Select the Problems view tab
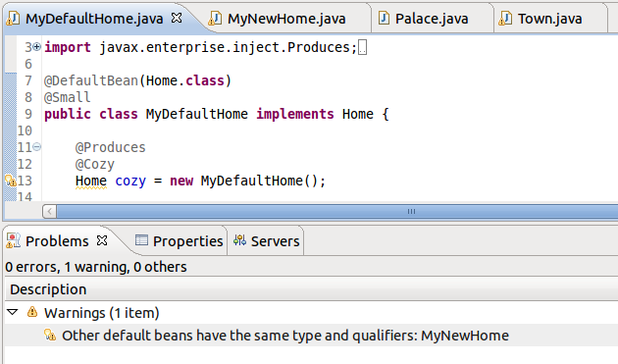 pyautogui.click(x=57, y=241)
